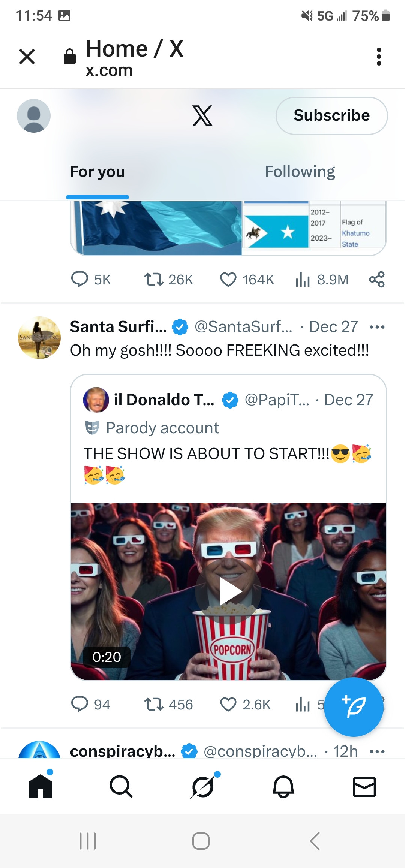Repost Santa Surfing's post with 456 reposts

(x=154, y=704)
